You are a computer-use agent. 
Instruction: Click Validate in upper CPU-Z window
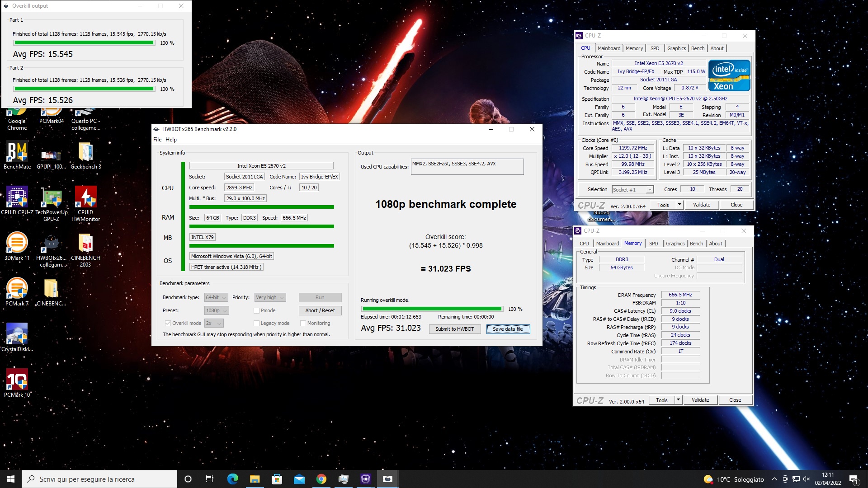[702, 205]
